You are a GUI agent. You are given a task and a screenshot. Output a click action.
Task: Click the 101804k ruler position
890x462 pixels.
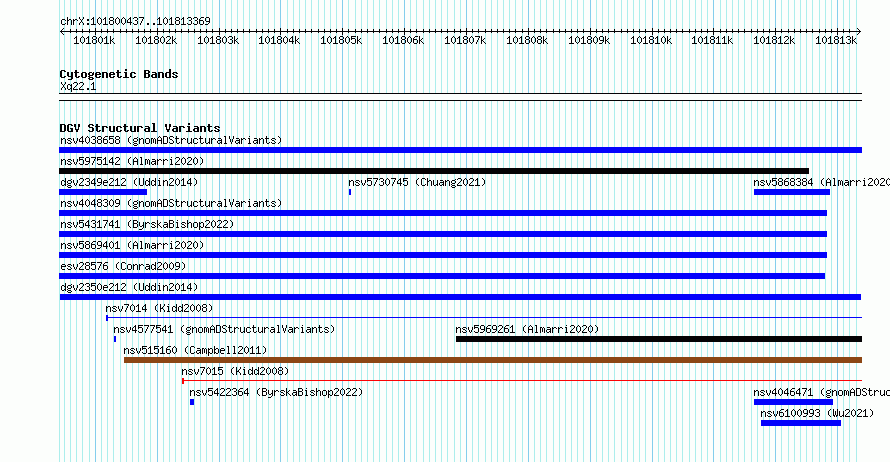click(279, 40)
